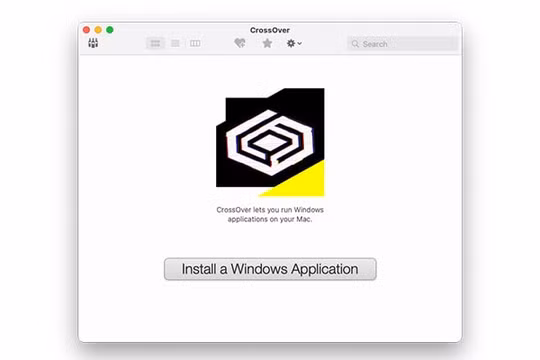
Task: Click into the Search field
Action: tap(403, 44)
